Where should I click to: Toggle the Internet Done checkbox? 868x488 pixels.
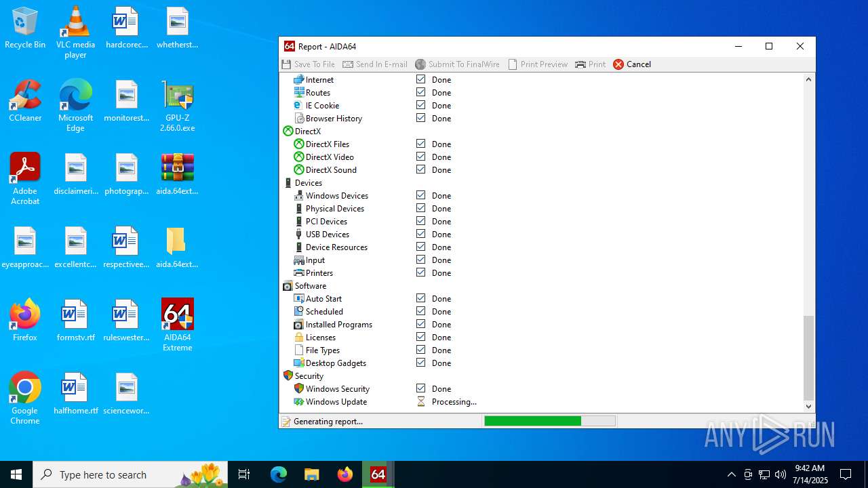tap(420, 79)
